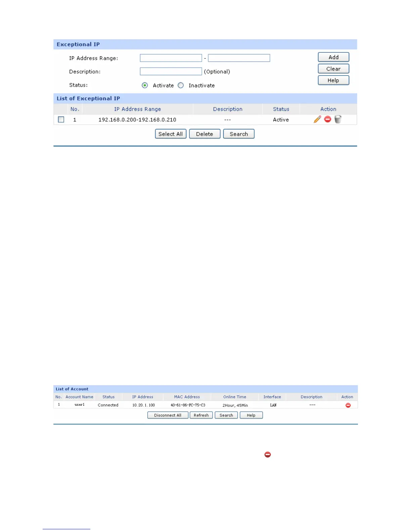Click the Description input field

click(171, 72)
